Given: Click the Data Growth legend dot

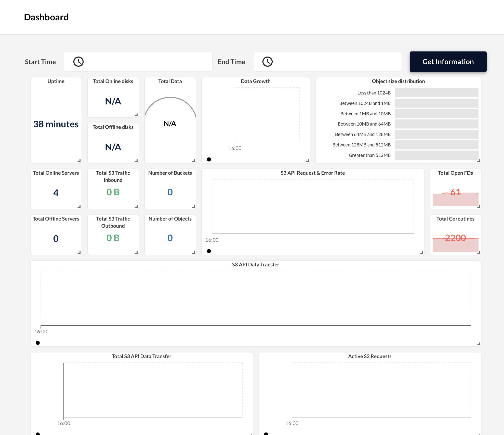Looking at the screenshot, I should tap(209, 159).
